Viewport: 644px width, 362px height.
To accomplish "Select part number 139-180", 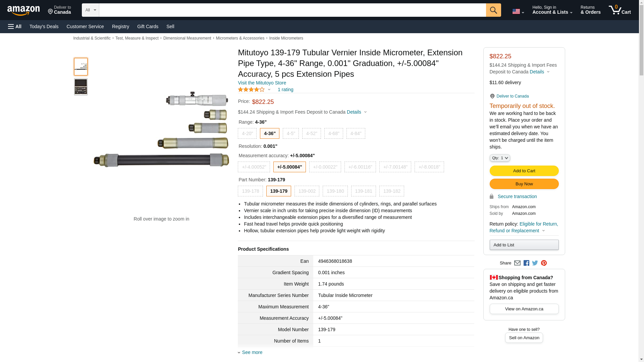I will [x=335, y=191].
